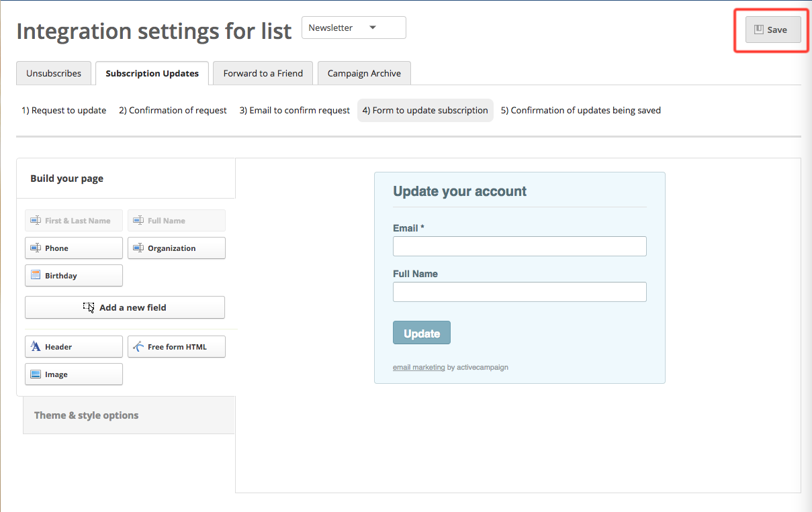Follow the email marketing link

[x=418, y=367]
